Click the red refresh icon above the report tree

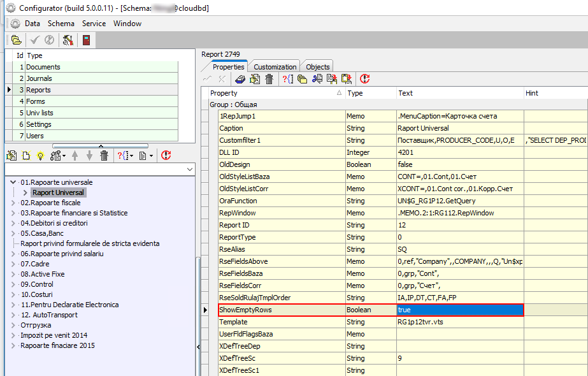(x=166, y=155)
